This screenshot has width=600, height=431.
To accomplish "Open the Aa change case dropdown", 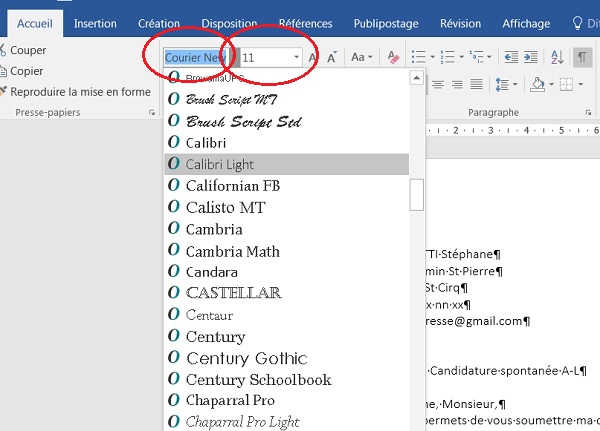I will (361, 57).
